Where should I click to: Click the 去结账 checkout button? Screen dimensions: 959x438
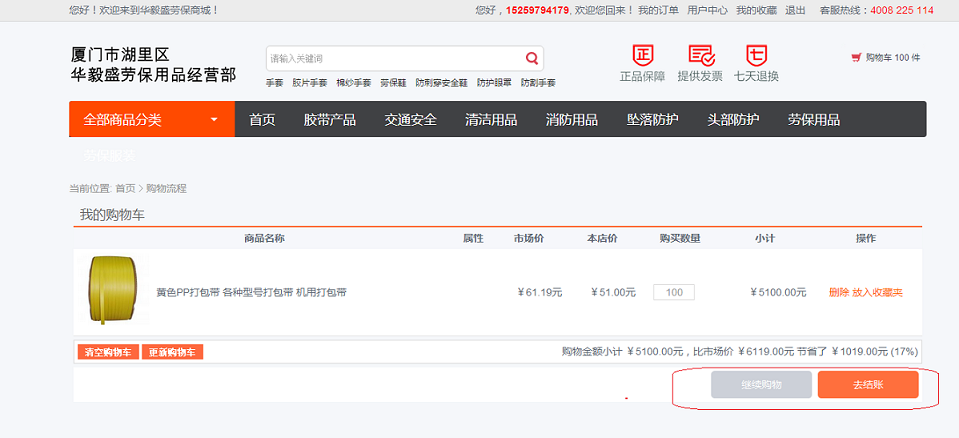tap(867, 385)
